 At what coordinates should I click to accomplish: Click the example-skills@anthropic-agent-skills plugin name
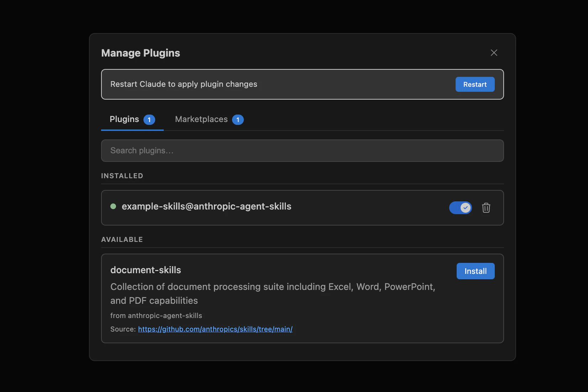[206, 206]
